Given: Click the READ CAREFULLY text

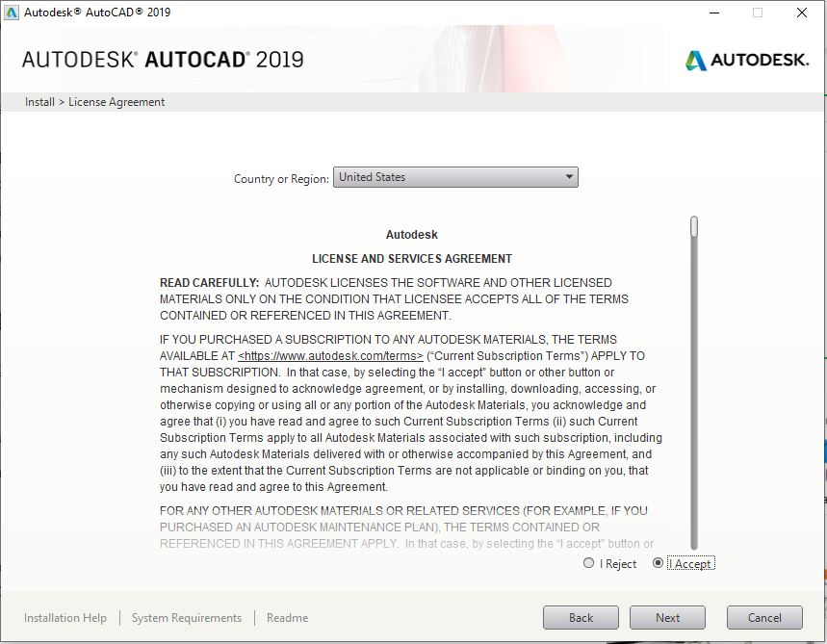Looking at the screenshot, I should [x=209, y=283].
